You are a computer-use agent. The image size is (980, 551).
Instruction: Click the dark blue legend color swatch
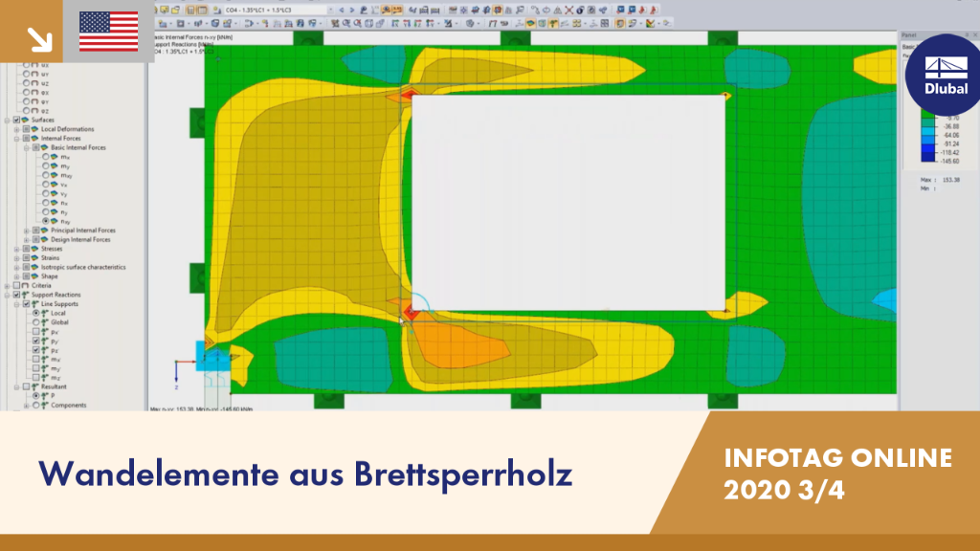point(928,157)
